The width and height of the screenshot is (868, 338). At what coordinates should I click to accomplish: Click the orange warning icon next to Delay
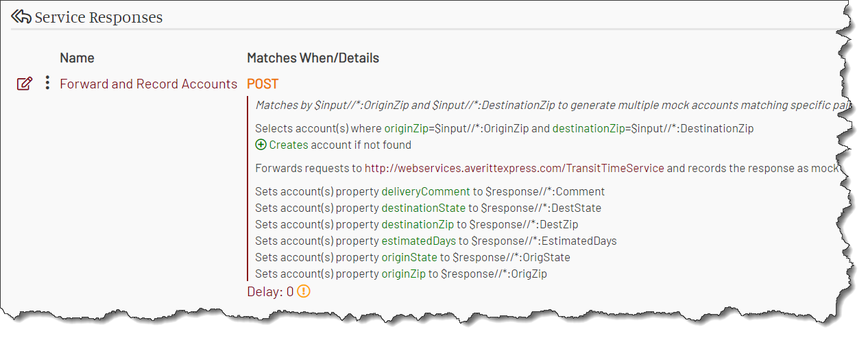(x=304, y=291)
